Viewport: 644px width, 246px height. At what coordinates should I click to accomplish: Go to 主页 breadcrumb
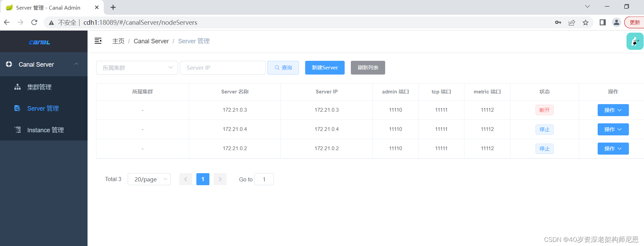tap(118, 41)
